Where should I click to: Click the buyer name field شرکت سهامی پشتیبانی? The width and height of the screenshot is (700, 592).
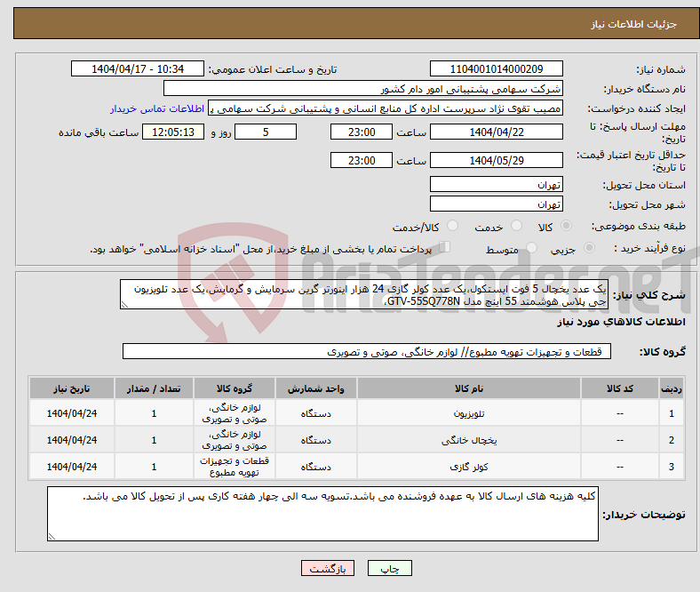tap(363, 89)
